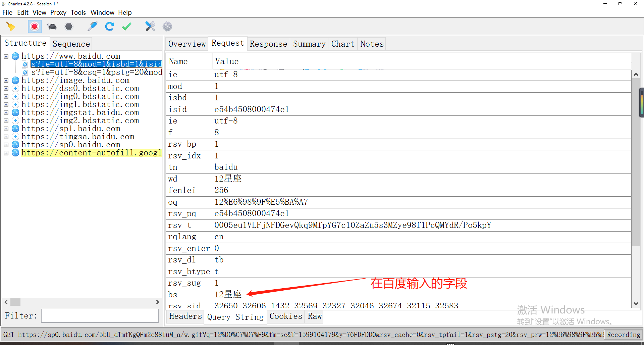
Task: Expand the sp1.baidu.com host node
Action: [6, 129]
